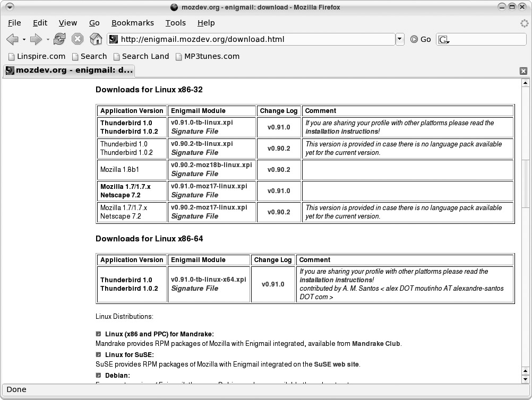The height and width of the screenshot is (400, 532).
Task: Open the Tools menu
Action: pos(175,23)
